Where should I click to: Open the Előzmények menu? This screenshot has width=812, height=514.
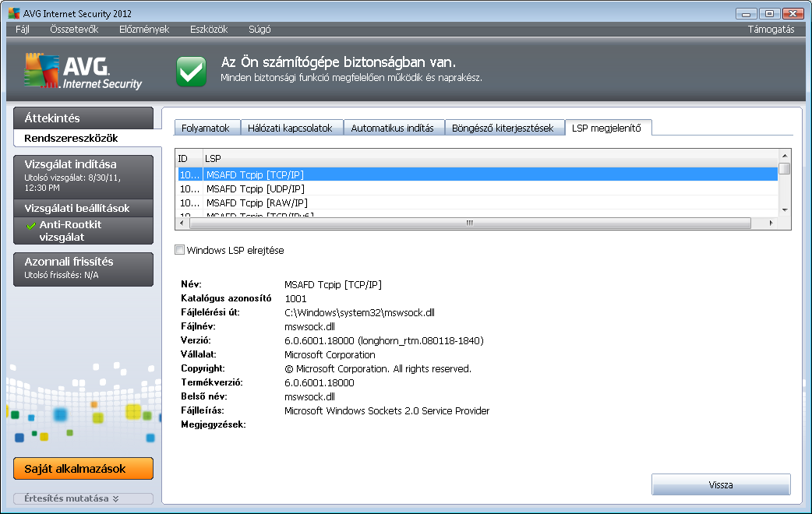[144, 30]
